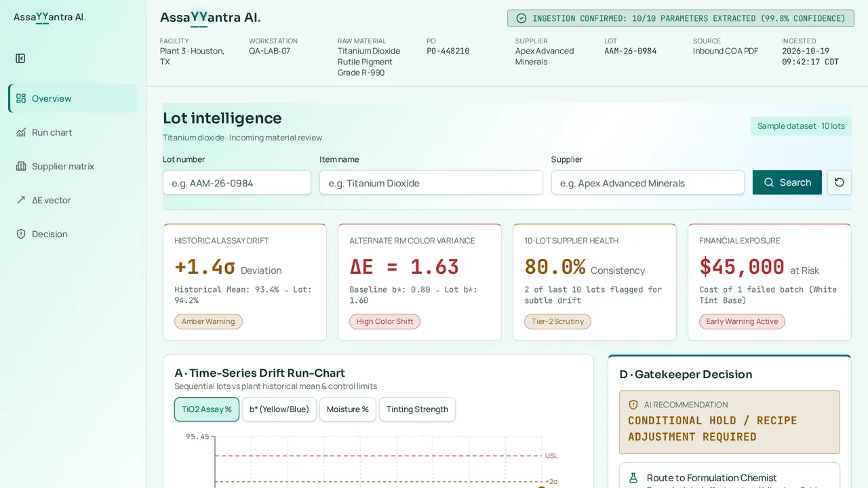The width and height of the screenshot is (868, 488).
Task: Click the AssaYYantra AI logo in sidebar
Action: (50, 18)
